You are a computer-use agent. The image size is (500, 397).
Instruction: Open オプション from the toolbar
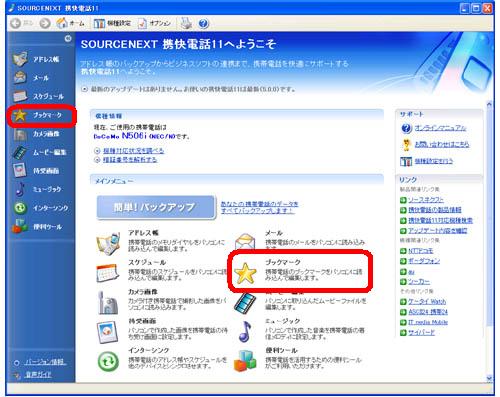[x=154, y=23]
